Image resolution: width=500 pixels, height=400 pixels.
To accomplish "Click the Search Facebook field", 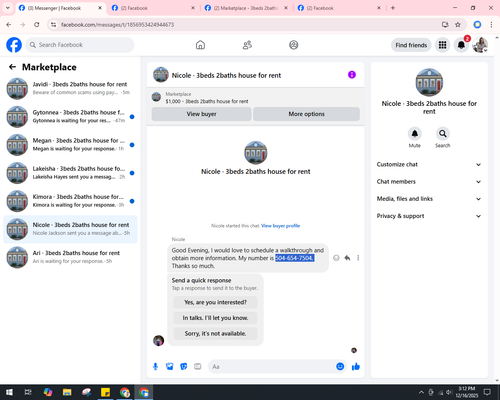I will tap(80, 45).
